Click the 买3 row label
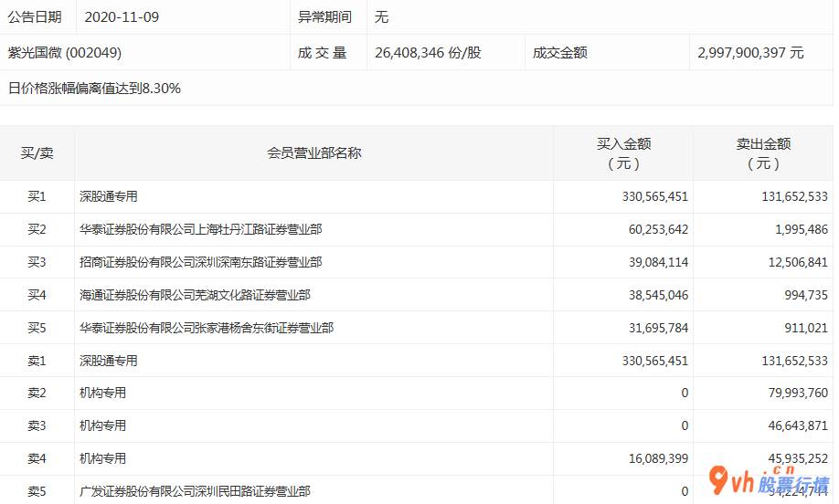The image size is (839, 504). click(x=37, y=262)
